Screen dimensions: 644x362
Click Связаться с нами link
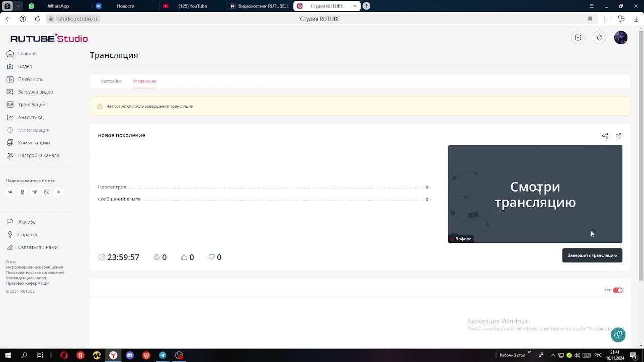coord(38,247)
